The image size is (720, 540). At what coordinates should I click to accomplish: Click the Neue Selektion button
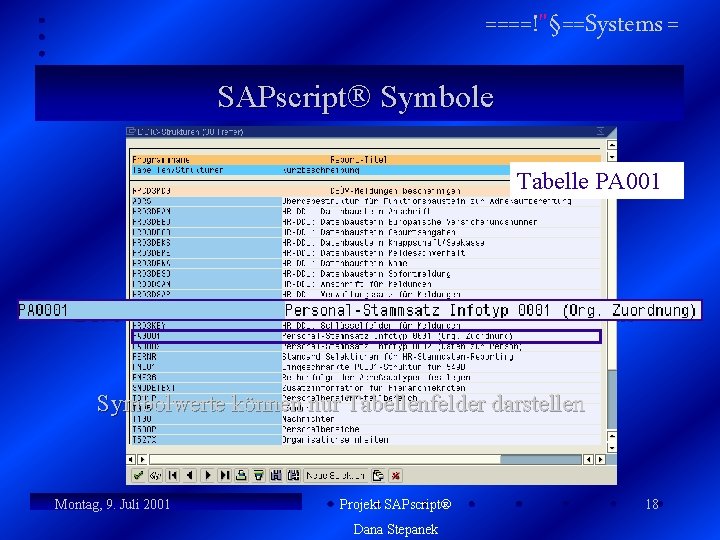[x=336, y=475]
